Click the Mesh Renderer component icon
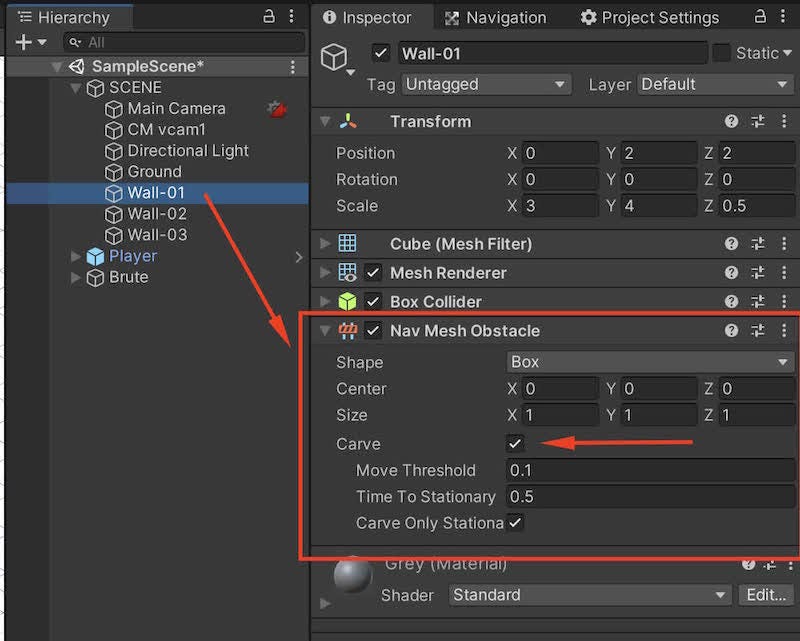Screen dimensions: 800x641 (x=349, y=272)
